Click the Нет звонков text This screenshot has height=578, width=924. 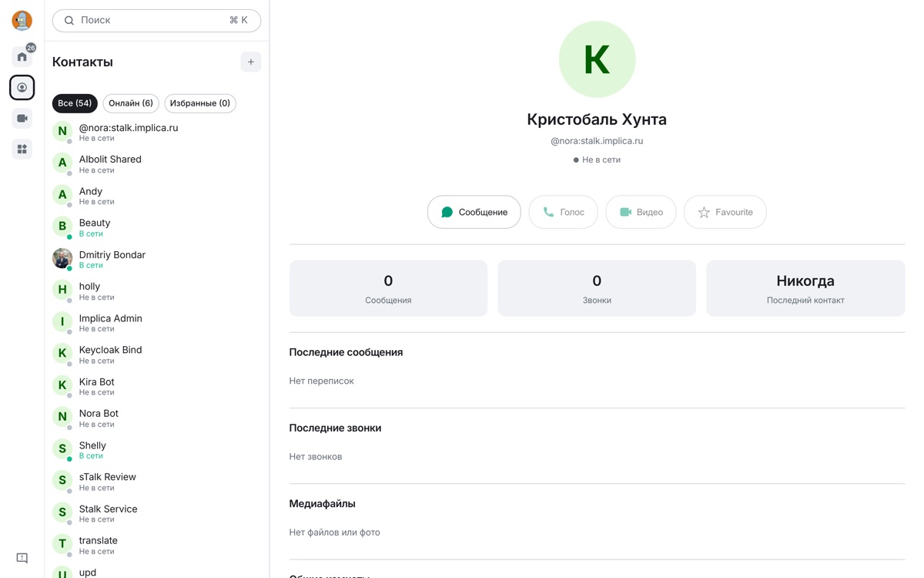click(x=316, y=456)
